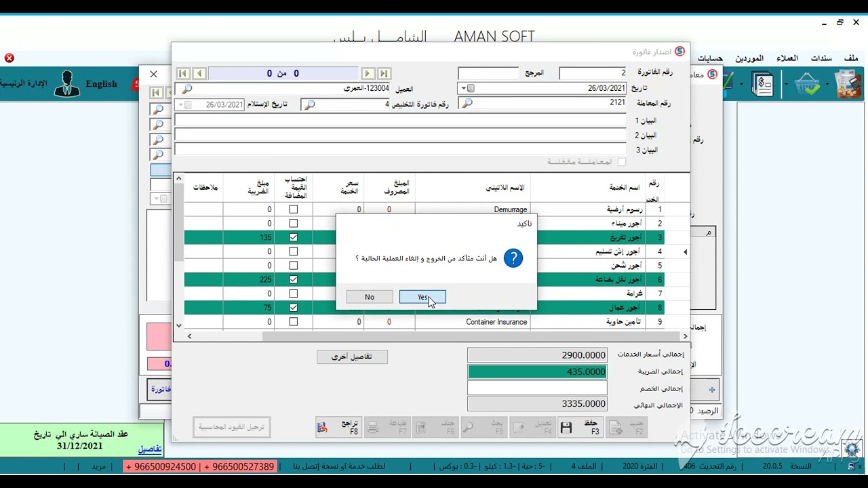Viewport: 868px width, 488px height.
Task: Click the طباعة F7 print button
Action: coord(387,427)
